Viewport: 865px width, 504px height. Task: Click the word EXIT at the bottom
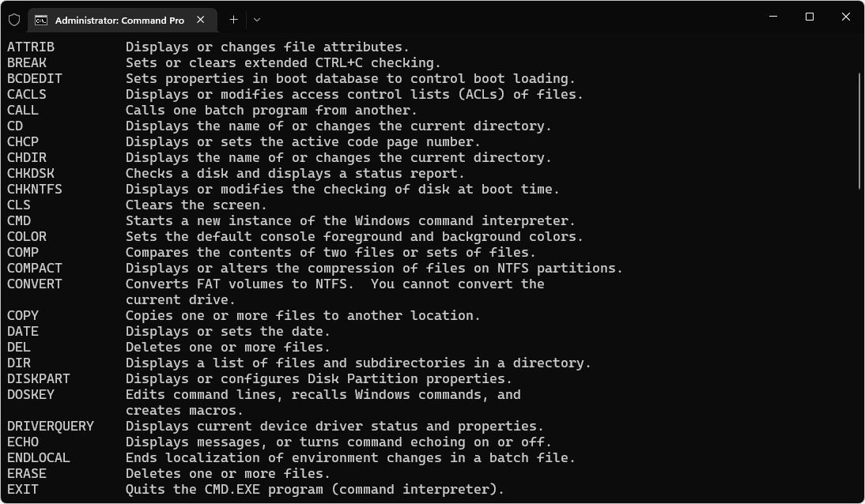21,489
